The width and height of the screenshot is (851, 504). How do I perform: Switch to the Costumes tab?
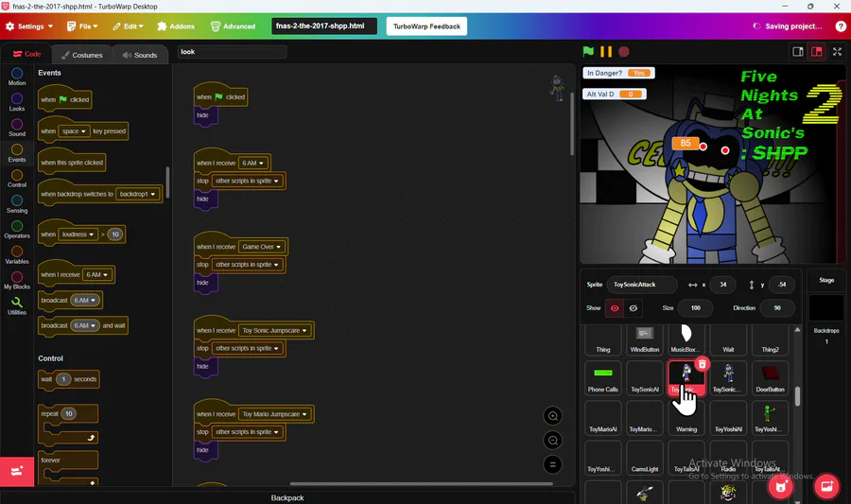pyautogui.click(x=82, y=55)
